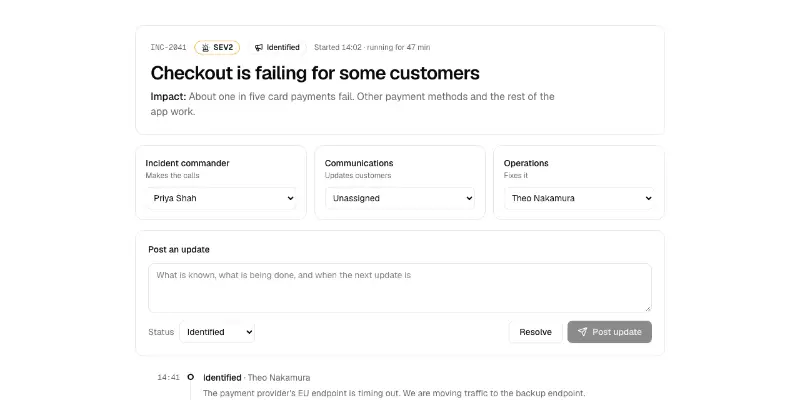Click the Impact description text

point(353,104)
